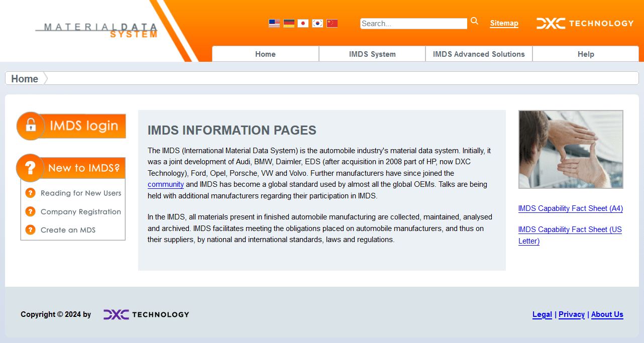Click question mark icon beside Create an MDS
644x343 pixels.
point(30,230)
